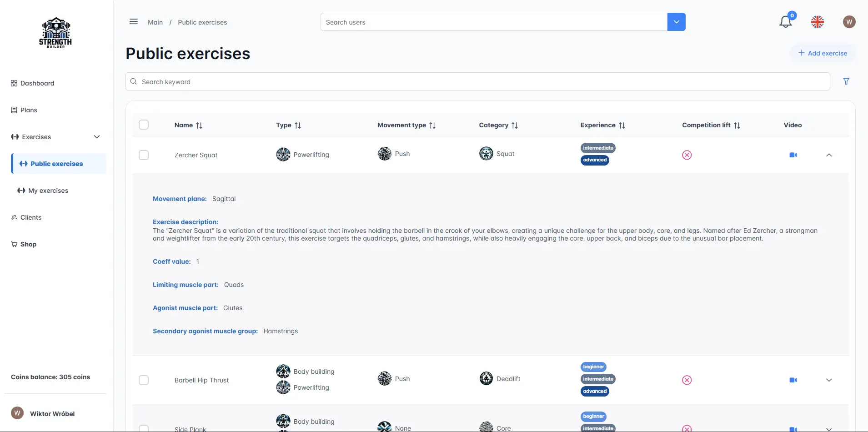Check the Zercher Squat row checkbox
Image resolution: width=868 pixels, height=432 pixels.
pyautogui.click(x=144, y=155)
